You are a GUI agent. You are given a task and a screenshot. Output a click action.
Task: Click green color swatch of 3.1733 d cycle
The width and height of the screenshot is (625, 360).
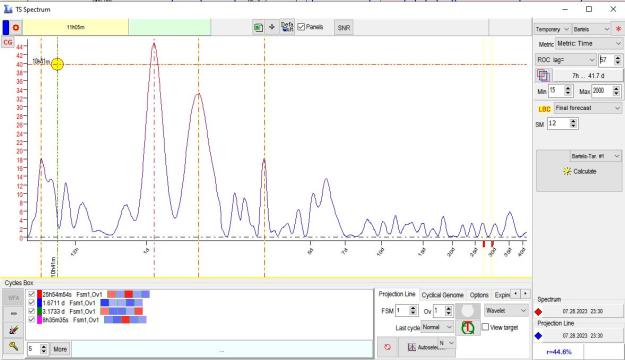point(39,311)
